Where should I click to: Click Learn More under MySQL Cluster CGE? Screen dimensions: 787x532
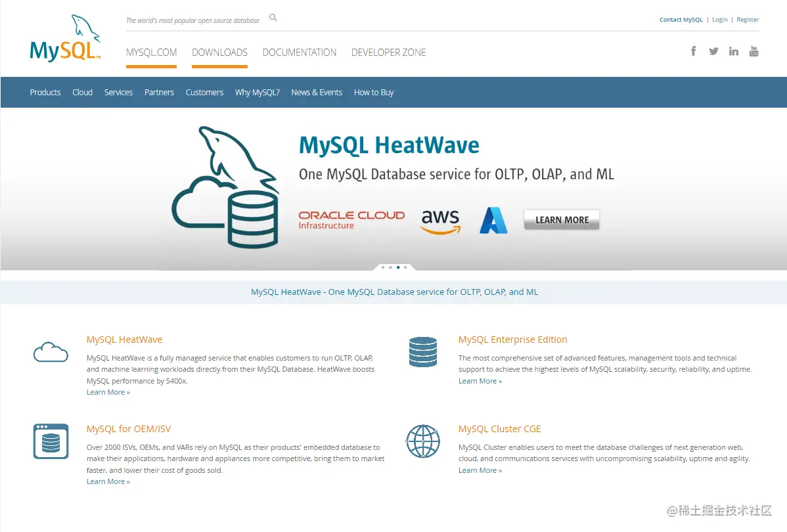480,471
